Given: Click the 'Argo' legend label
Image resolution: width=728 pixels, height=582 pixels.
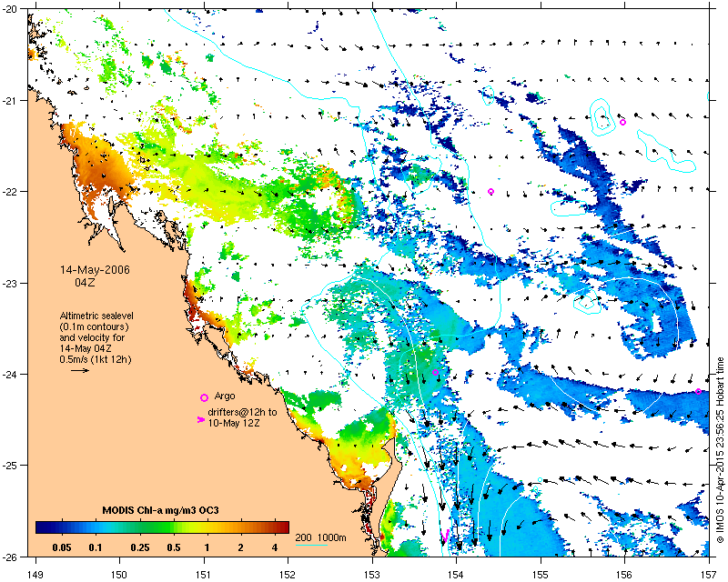Looking at the screenshot, I should tap(225, 396).
